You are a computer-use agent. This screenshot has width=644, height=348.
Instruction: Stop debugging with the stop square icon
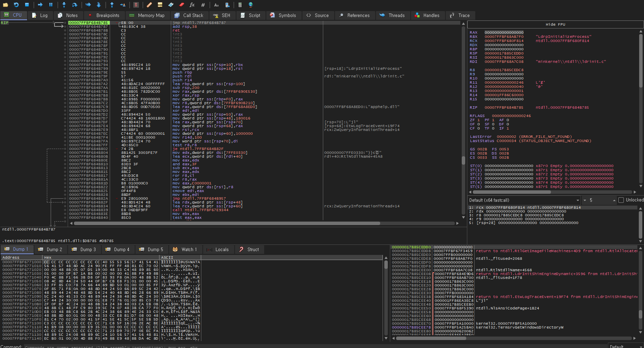pos(27,5)
